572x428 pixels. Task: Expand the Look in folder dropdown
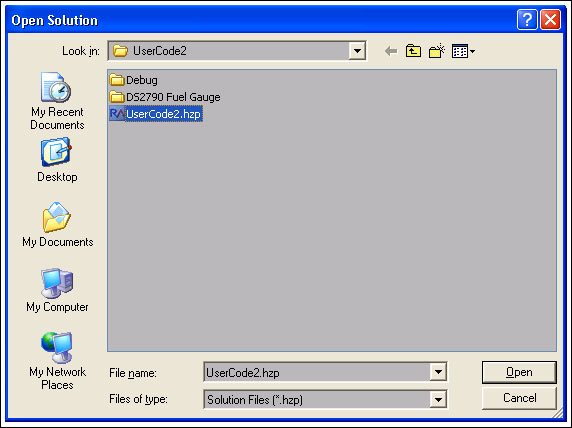(x=357, y=51)
